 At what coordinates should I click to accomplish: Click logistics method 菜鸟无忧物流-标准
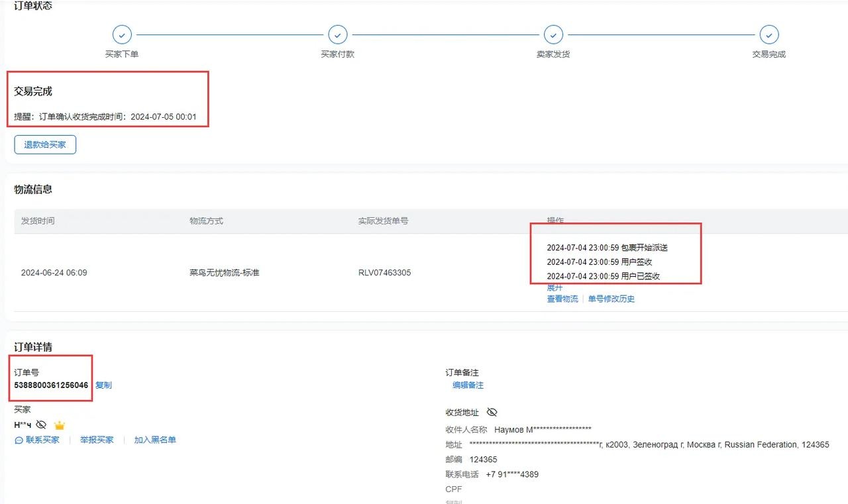(224, 272)
